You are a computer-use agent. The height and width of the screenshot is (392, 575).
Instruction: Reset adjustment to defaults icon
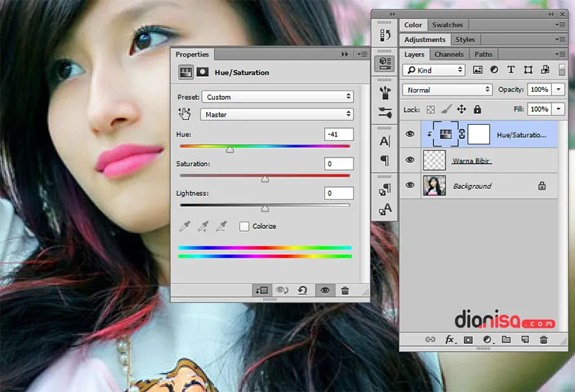pyautogui.click(x=303, y=291)
